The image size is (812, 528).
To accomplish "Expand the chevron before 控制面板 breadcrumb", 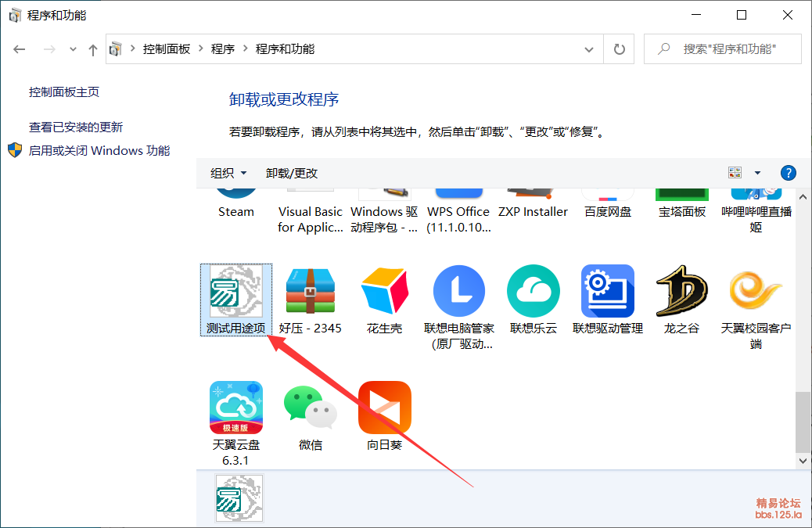I will point(132,48).
